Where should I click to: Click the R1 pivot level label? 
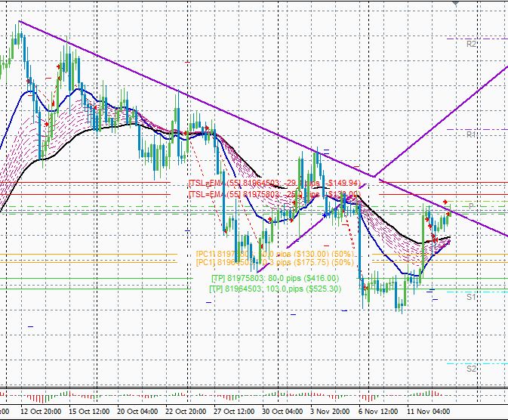click(471, 134)
